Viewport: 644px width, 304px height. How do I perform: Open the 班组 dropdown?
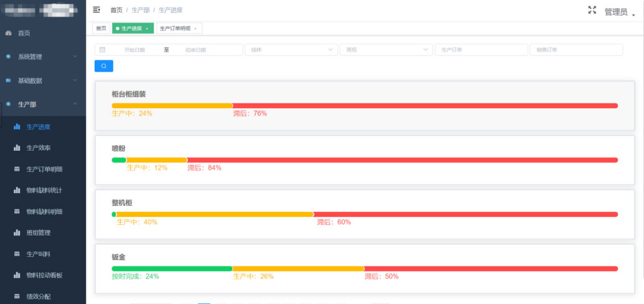pyautogui.click(x=385, y=50)
